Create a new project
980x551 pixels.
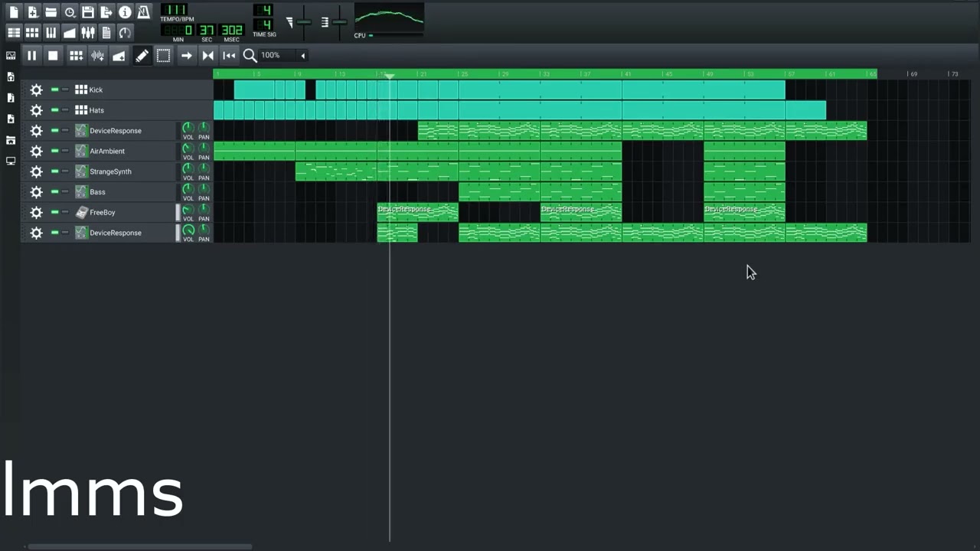pyautogui.click(x=14, y=12)
